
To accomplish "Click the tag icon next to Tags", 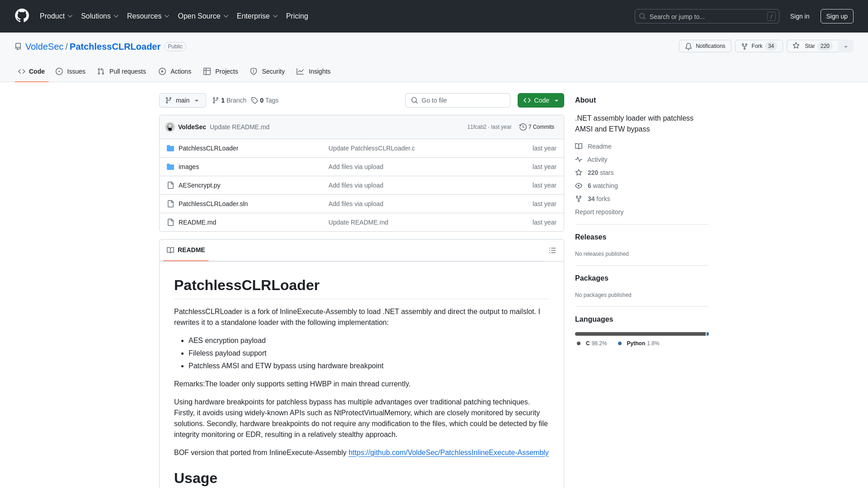I will tap(255, 100).
